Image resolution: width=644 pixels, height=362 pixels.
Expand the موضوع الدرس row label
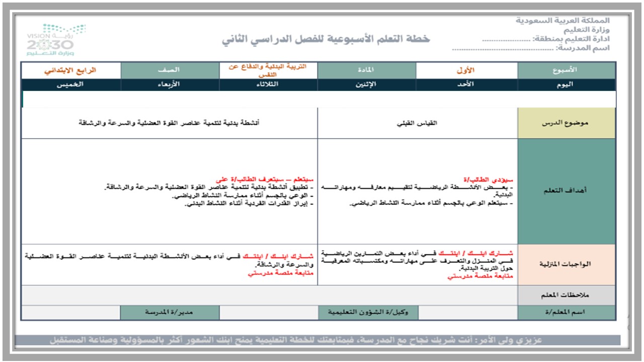tap(566, 124)
